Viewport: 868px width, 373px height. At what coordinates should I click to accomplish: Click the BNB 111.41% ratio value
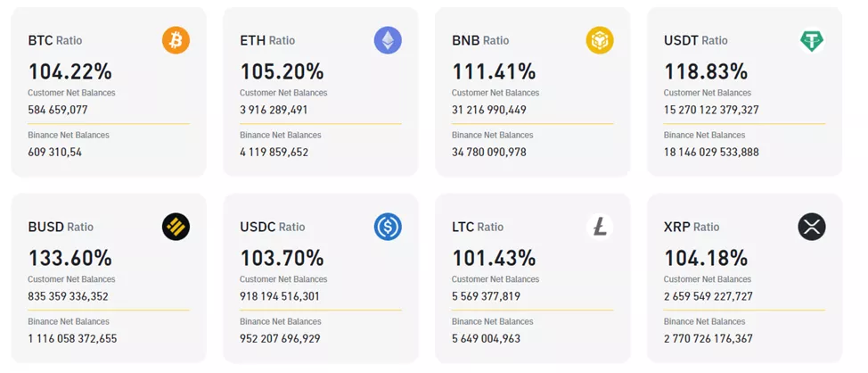493,71
